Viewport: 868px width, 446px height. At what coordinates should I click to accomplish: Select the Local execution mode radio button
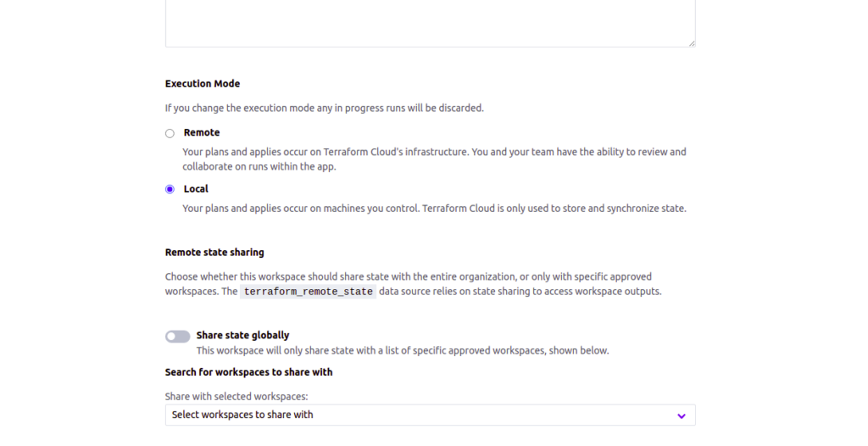click(170, 189)
